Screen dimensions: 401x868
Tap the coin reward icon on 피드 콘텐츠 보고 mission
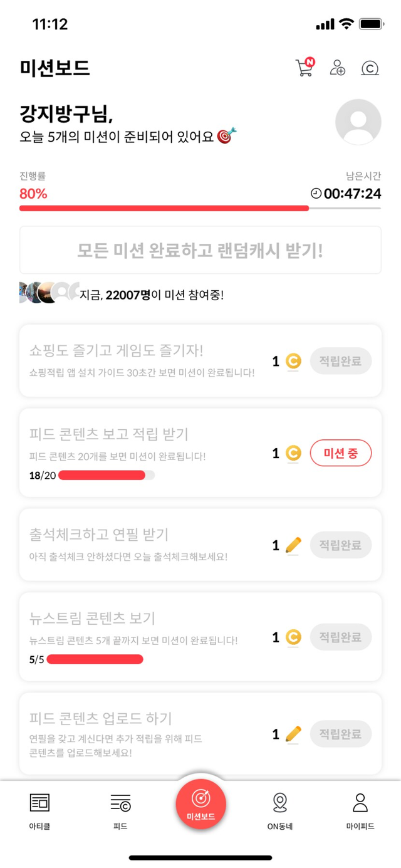[293, 453]
